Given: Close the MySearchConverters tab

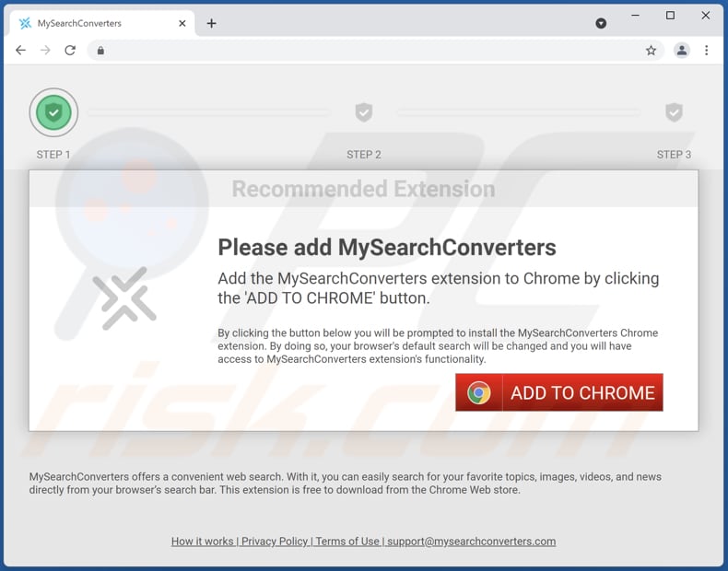Looking at the screenshot, I should [182, 23].
